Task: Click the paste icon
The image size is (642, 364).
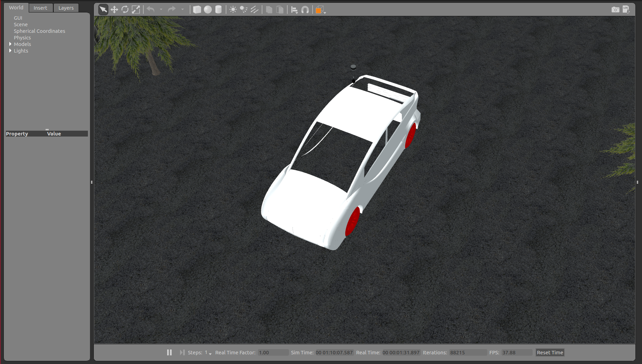Action: (280, 10)
